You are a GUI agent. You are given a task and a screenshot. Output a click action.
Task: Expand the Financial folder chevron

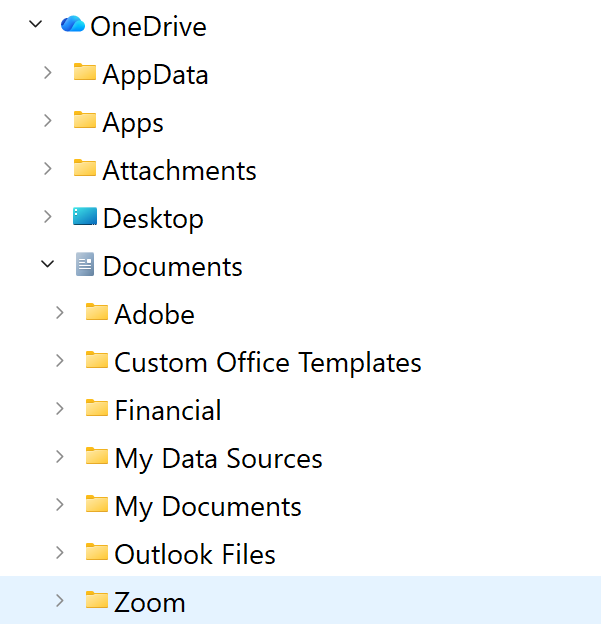(60, 409)
